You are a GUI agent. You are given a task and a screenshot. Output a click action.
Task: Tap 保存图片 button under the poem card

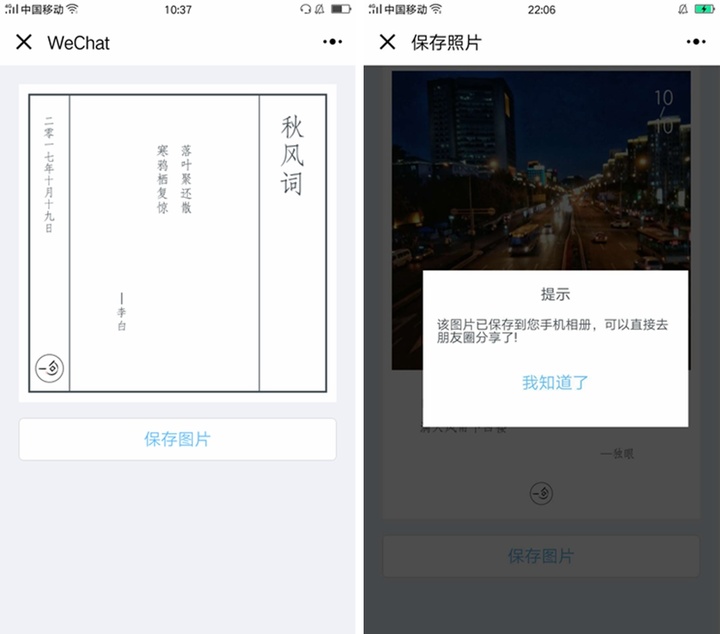(178, 439)
